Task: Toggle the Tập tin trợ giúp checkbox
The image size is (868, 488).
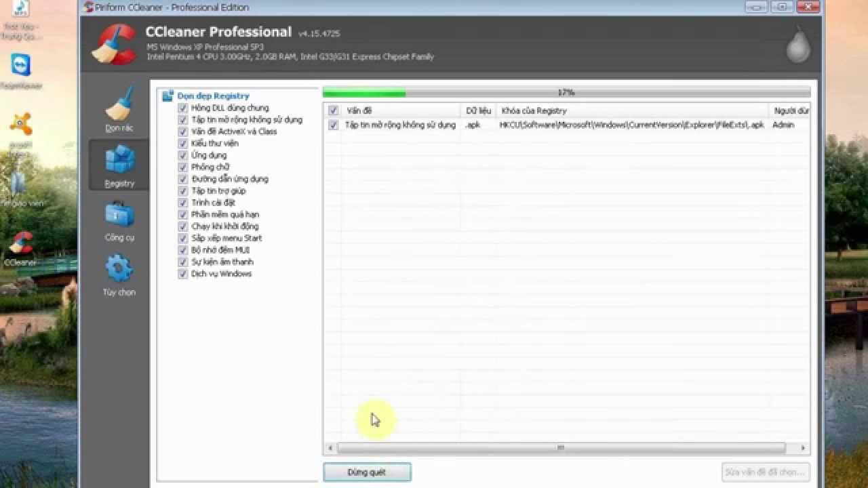Action: [182, 191]
